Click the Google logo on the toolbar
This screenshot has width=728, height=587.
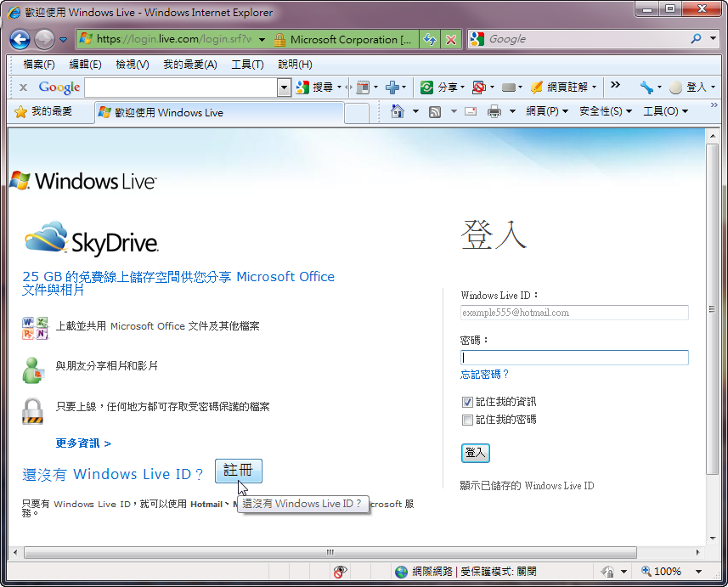[59, 87]
